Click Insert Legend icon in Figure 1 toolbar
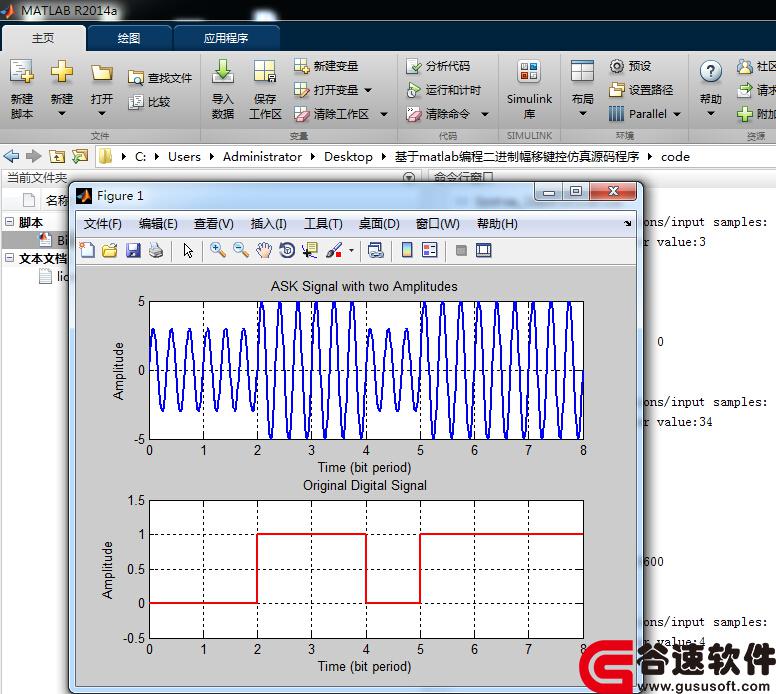776x694 pixels. point(430,250)
